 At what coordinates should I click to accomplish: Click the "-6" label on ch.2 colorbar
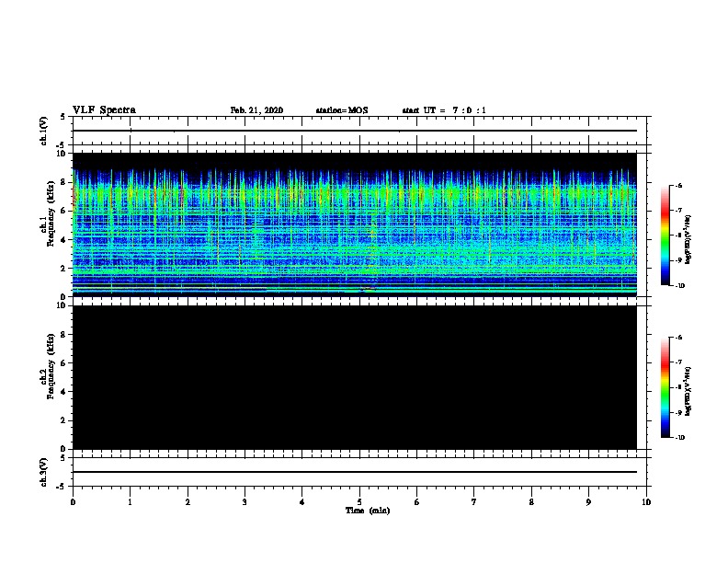coord(678,338)
